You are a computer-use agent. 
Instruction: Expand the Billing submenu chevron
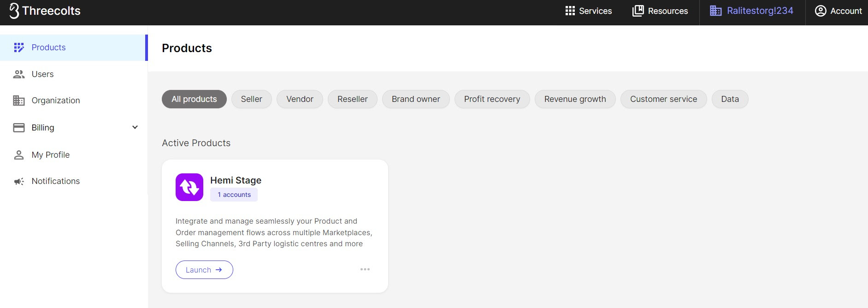click(x=135, y=127)
